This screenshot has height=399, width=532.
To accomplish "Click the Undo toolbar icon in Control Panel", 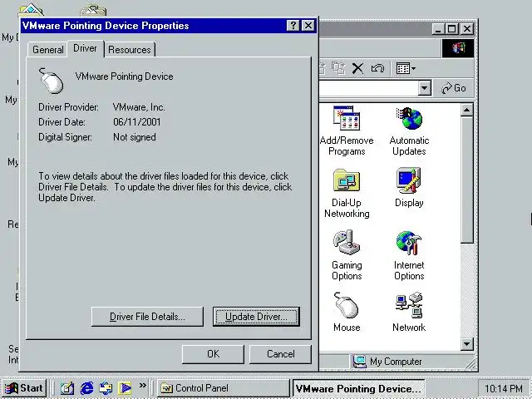I will [x=377, y=68].
